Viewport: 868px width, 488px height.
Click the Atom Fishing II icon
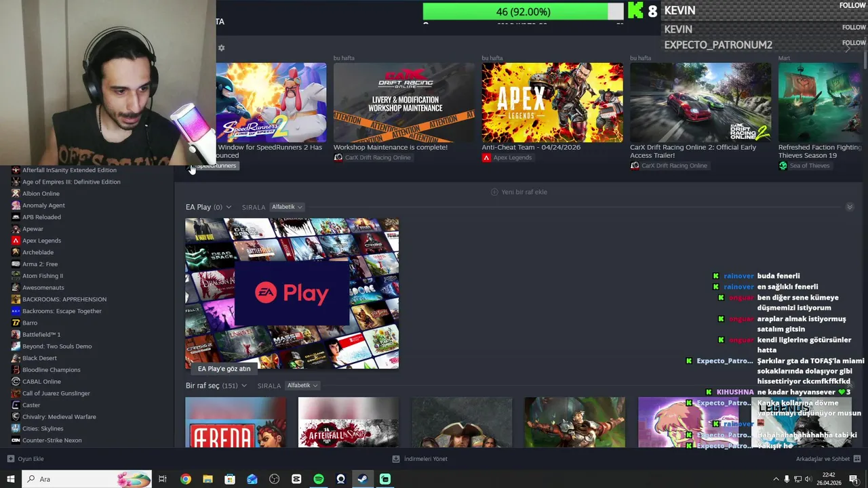tap(16, 276)
